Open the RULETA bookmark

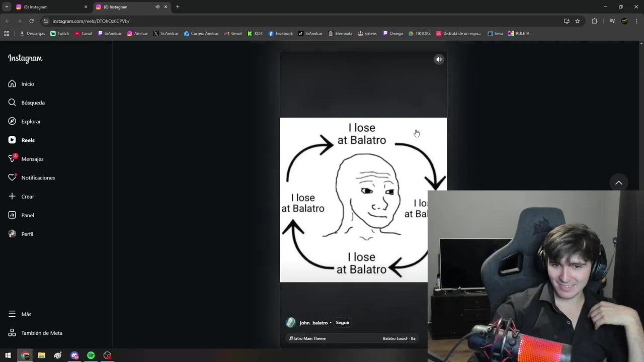[519, 34]
